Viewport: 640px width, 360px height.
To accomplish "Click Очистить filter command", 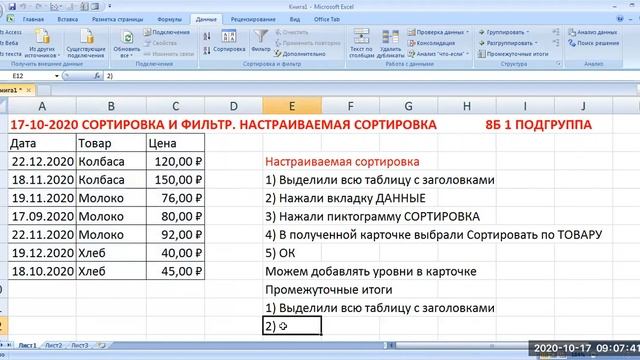I will point(291,32).
